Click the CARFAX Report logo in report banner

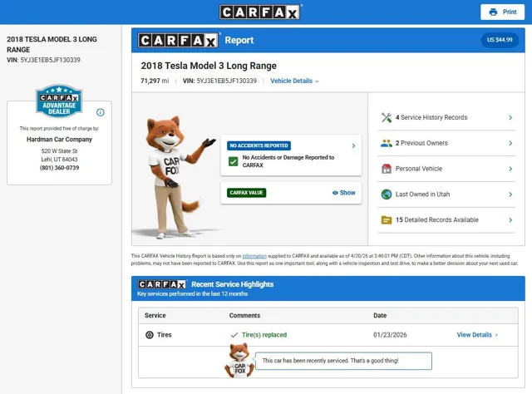point(178,41)
